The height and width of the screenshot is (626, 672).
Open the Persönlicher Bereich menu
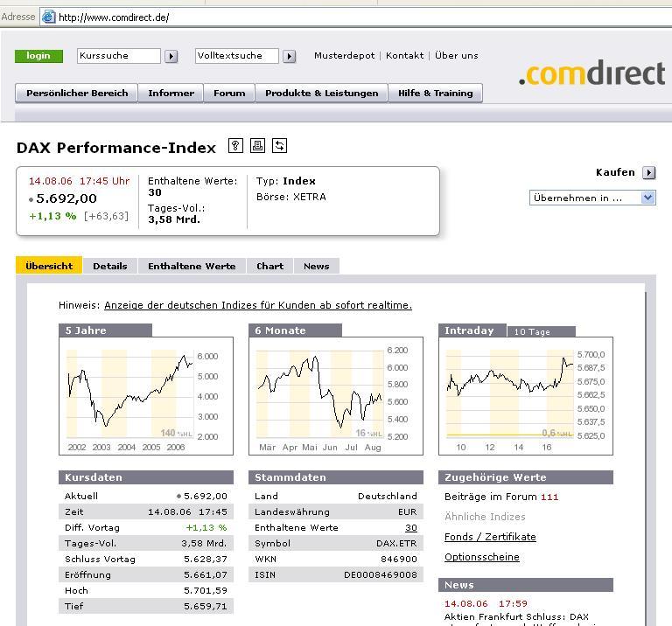coord(77,93)
